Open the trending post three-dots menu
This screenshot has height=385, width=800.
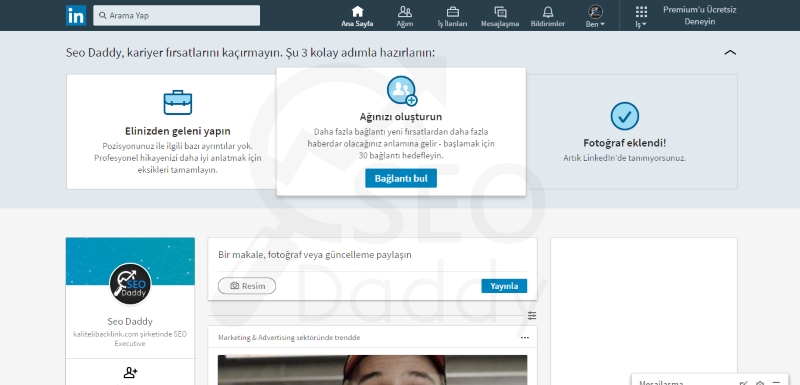coord(524,338)
